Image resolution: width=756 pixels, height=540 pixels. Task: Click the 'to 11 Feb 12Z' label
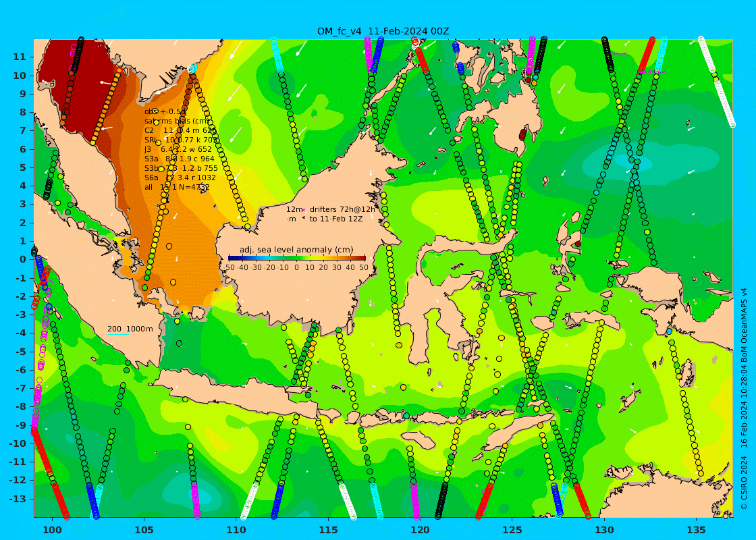[x=336, y=219]
